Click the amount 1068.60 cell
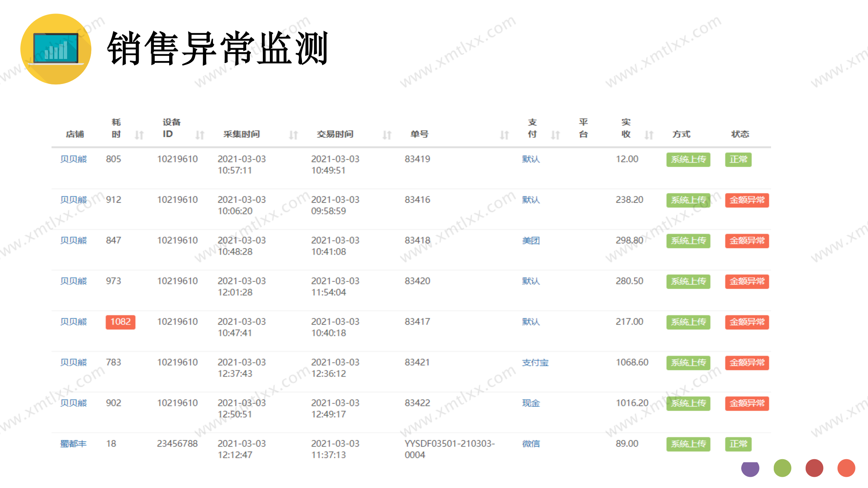Image resolution: width=868 pixels, height=488 pixels. point(632,362)
